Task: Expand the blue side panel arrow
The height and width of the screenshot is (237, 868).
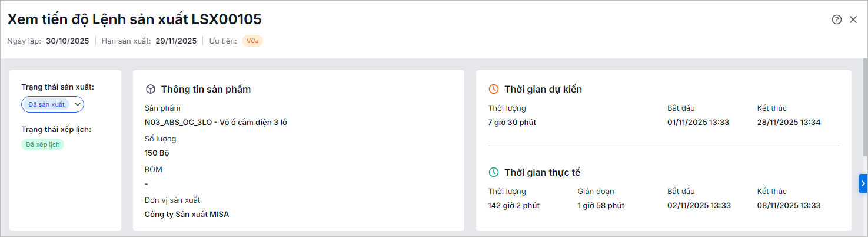Action: click(x=863, y=183)
